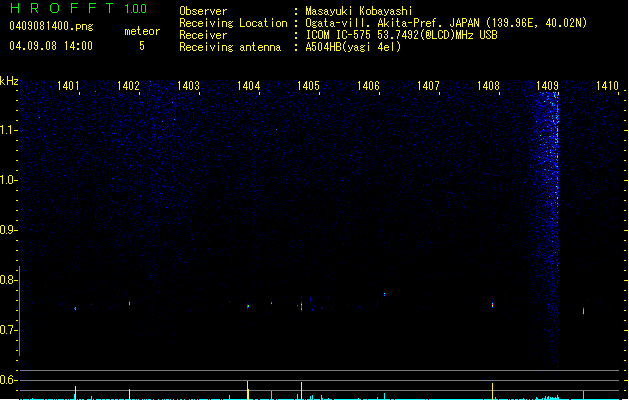Click the 1406 time marker

pos(368,85)
